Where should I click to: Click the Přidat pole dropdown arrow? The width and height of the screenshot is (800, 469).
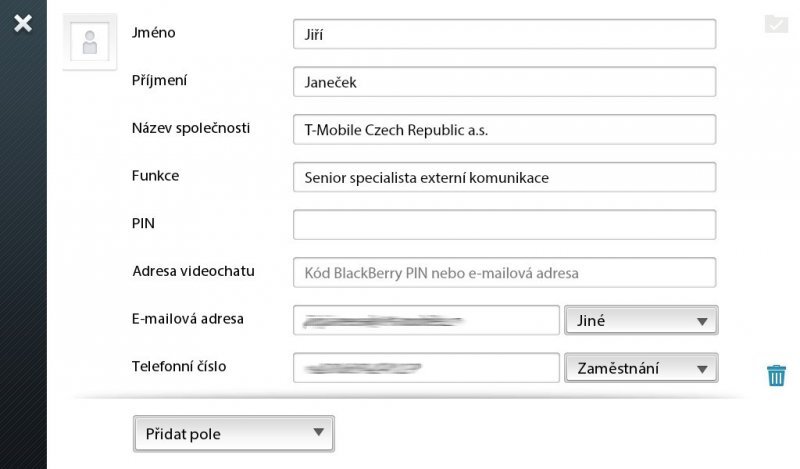click(x=318, y=432)
